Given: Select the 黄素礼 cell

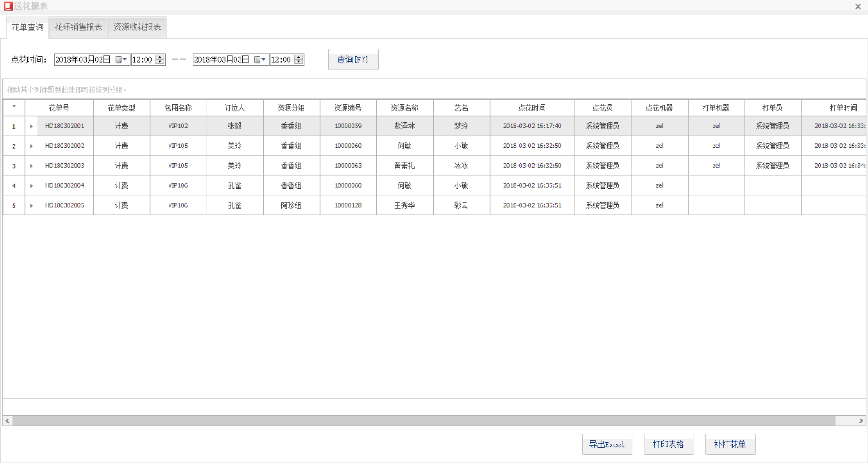Looking at the screenshot, I should 405,166.
